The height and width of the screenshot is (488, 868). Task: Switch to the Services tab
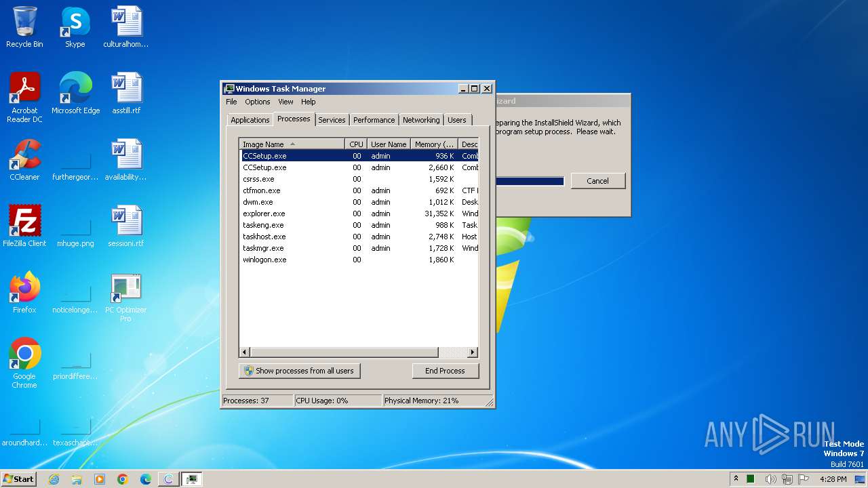coord(332,120)
